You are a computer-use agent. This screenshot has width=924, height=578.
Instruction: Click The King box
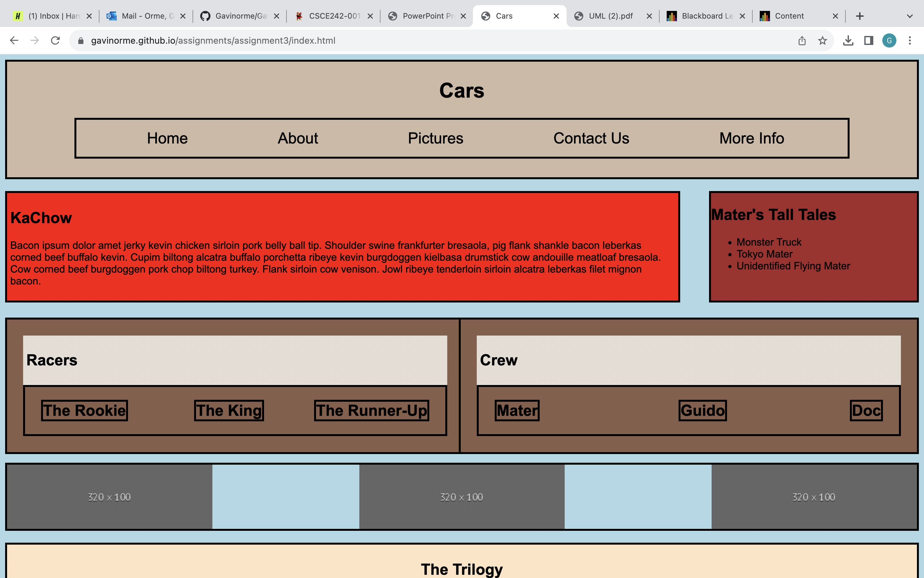pyautogui.click(x=229, y=411)
